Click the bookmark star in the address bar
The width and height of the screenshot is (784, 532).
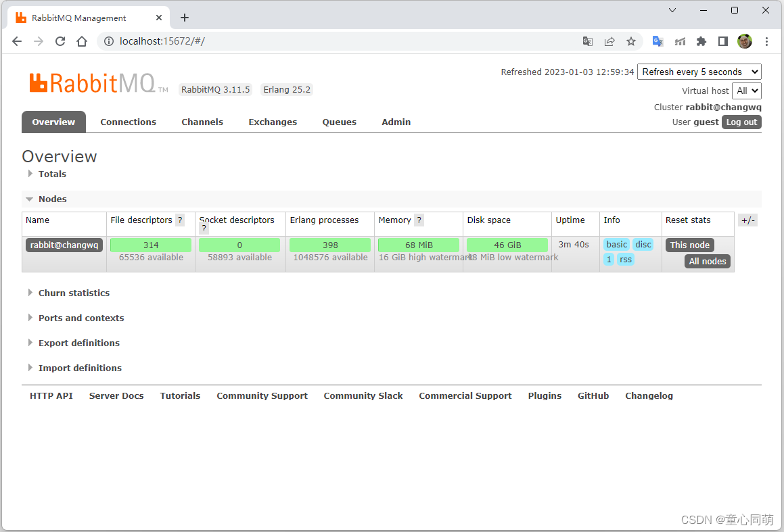pyautogui.click(x=631, y=41)
